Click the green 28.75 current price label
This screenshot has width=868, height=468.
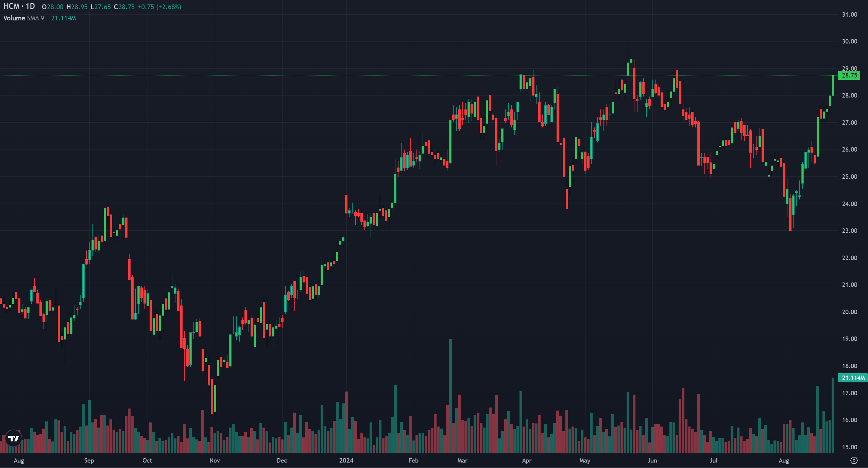tap(849, 75)
